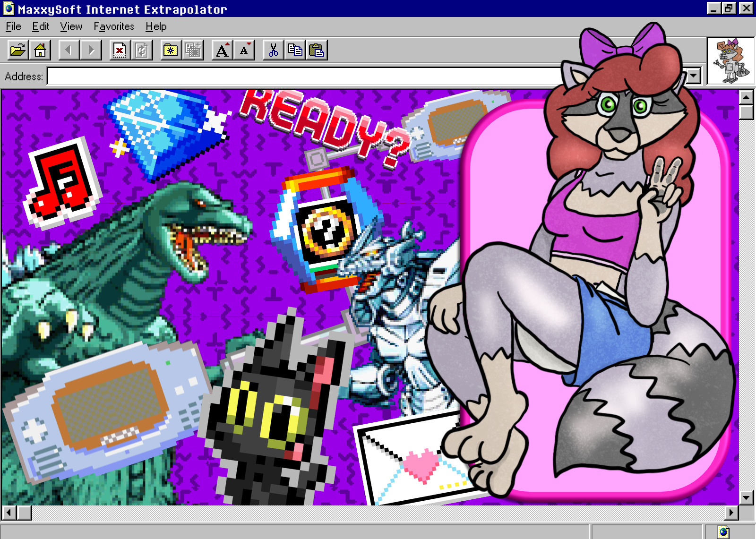Open the Favorites folder icon

click(x=171, y=50)
